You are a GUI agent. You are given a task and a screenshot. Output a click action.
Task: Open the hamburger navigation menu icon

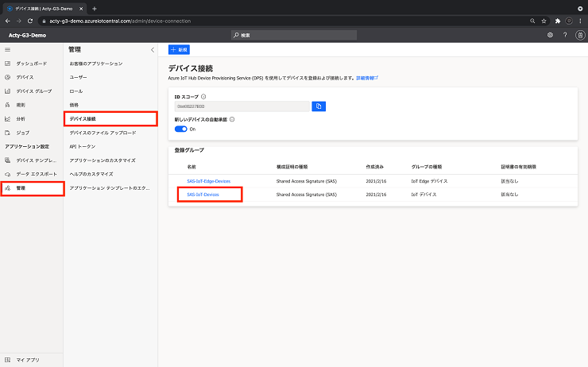pyautogui.click(x=7, y=49)
